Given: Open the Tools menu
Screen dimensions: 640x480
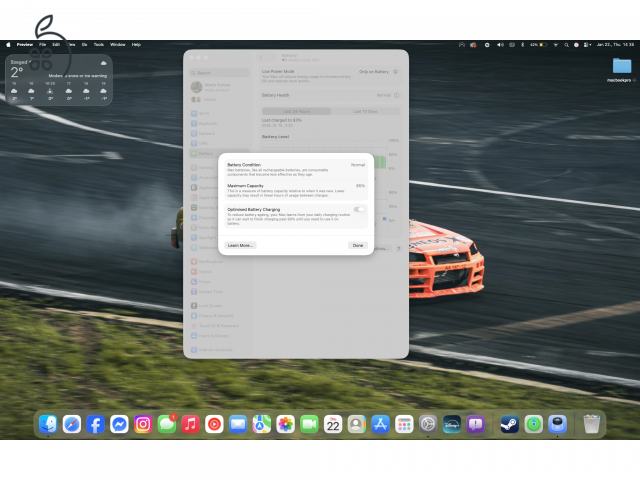Looking at the screenshot, I should [99, 44].
